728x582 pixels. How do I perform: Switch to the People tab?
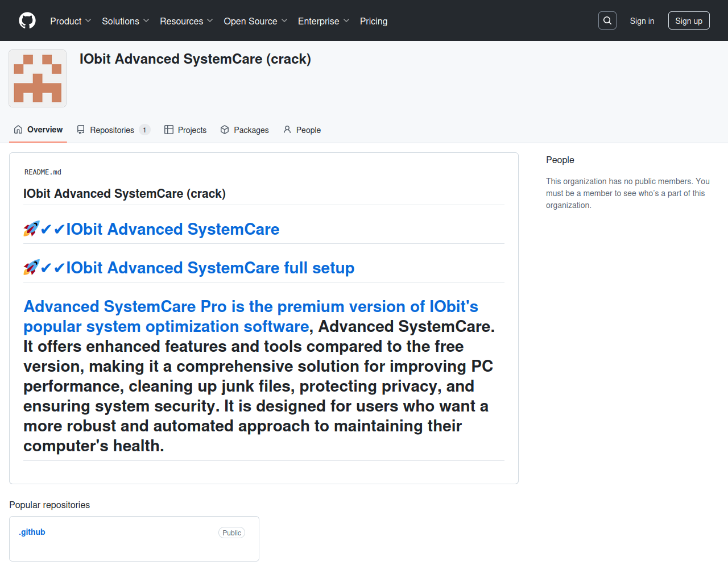pyautogui.click(x=302, y=130)
